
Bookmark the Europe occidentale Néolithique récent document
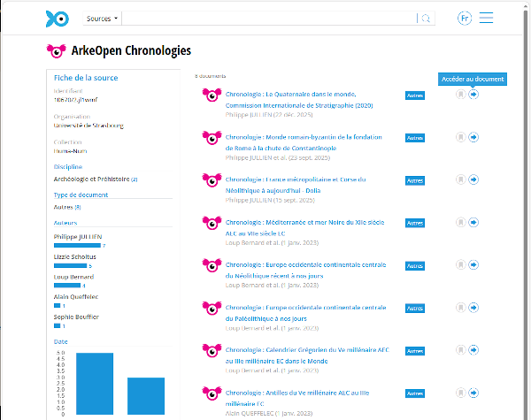click(x=460, y=264)
